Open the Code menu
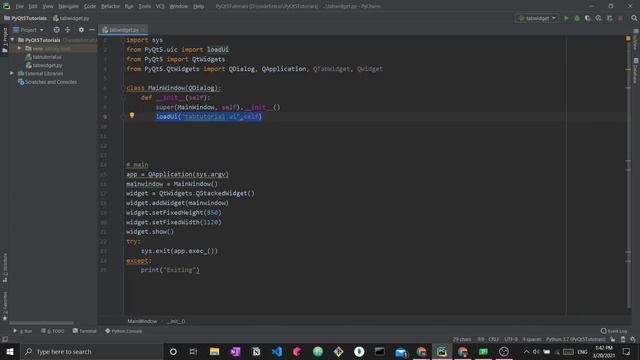The width and height of the screenshot is (640, 360). pyautogui.click(x=90, y=7)
